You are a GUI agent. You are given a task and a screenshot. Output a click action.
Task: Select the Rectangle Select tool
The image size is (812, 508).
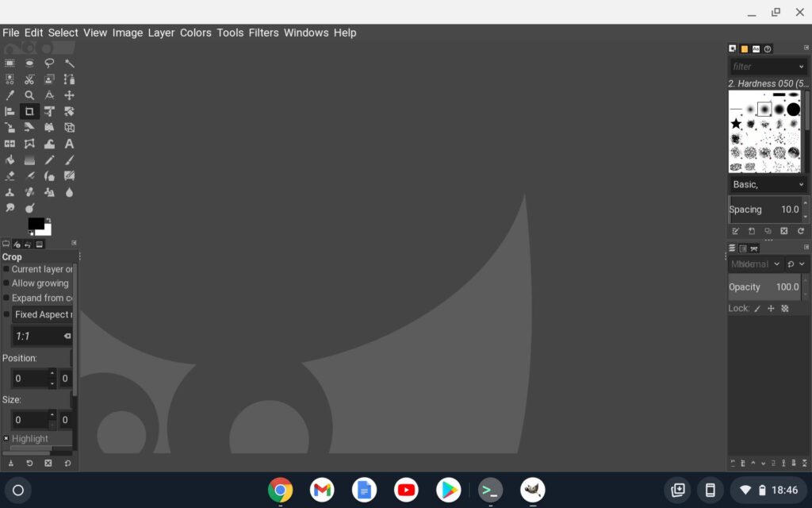(10, 63)
